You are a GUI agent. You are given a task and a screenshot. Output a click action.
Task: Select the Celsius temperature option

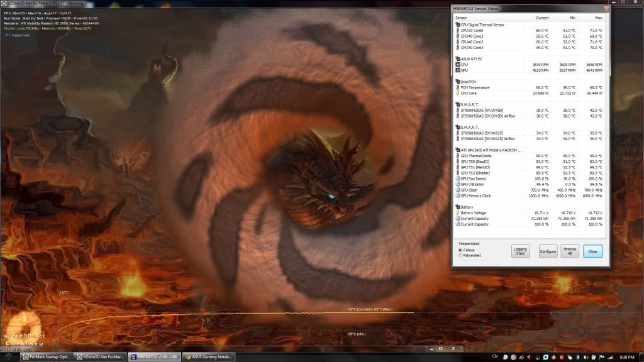pos(460,250)
